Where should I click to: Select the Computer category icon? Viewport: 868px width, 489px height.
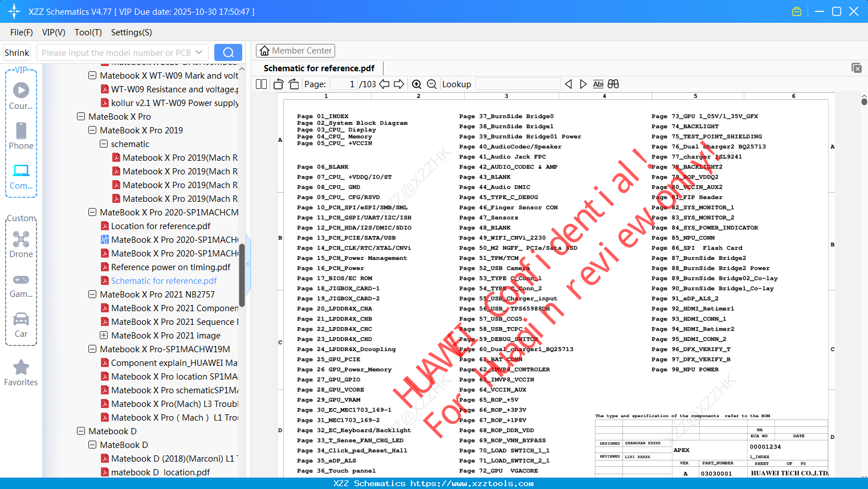pyautogui.click(x=21, y=176)
